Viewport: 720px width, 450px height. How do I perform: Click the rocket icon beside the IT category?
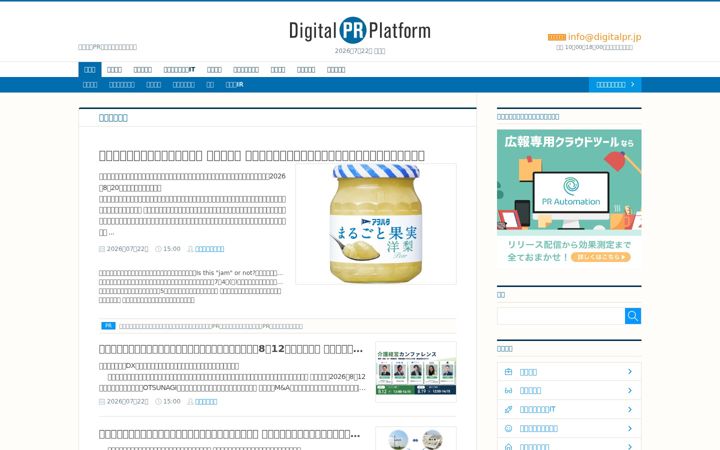(x=508, y=410)
